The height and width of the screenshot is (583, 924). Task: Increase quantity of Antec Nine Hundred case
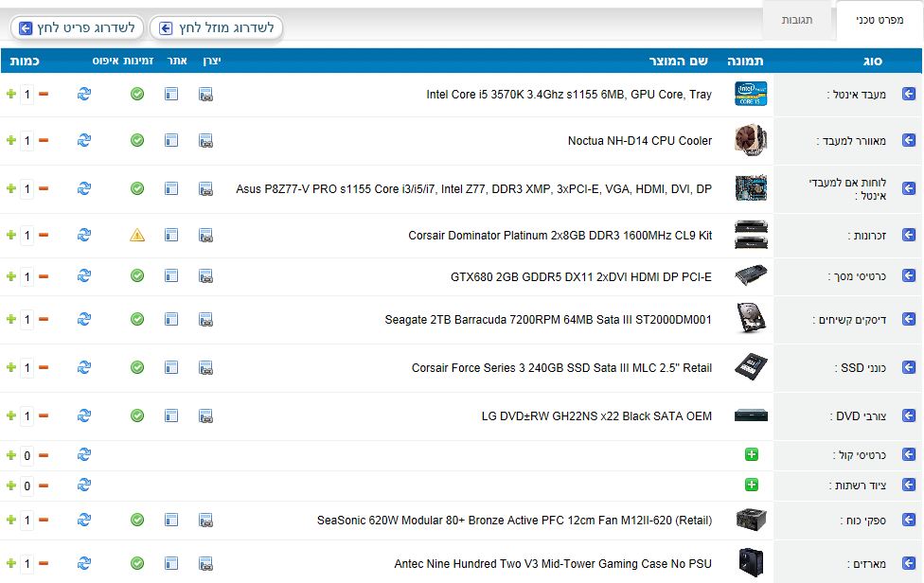[x=11, y=563]
